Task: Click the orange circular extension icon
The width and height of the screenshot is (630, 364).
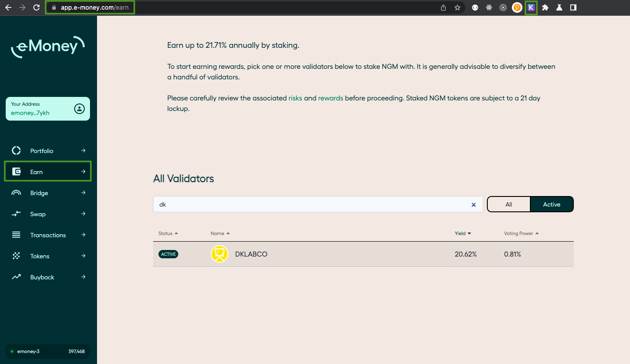Action: [517, 7]
